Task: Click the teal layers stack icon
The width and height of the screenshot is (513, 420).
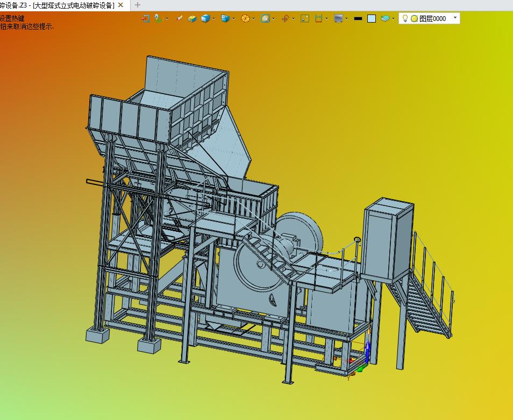Action: [x=385, y=19]
